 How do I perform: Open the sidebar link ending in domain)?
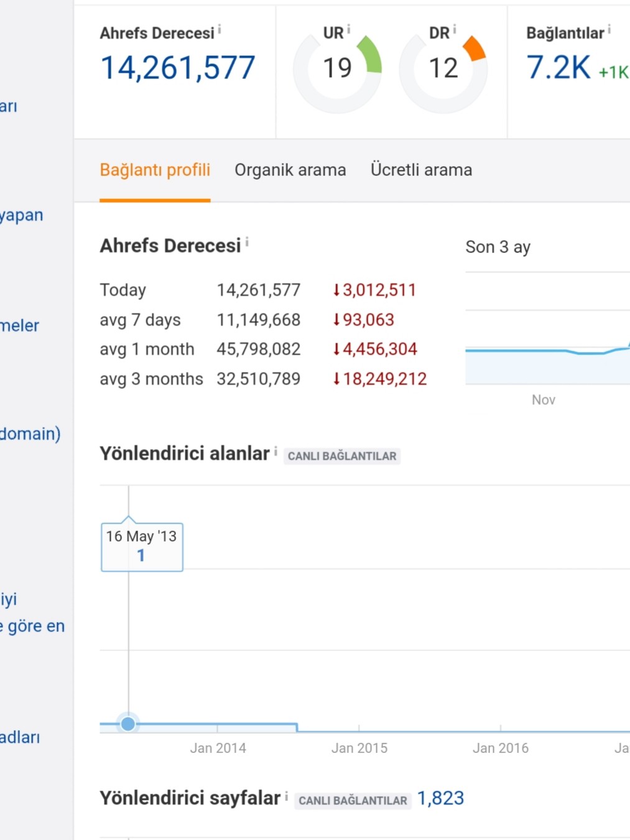(x=30, y=433)
